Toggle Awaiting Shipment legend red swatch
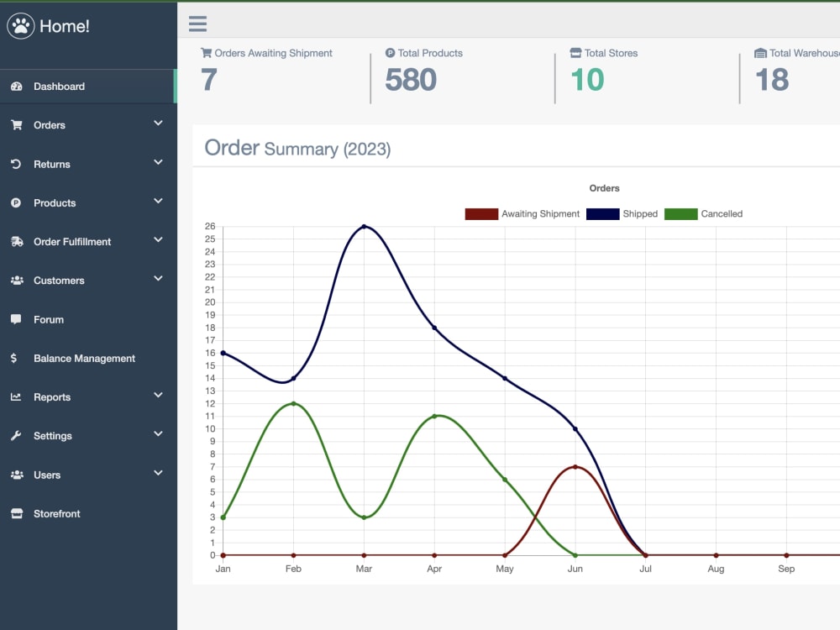840x630 pixels. pyautogui.click(x=481, y=213)
